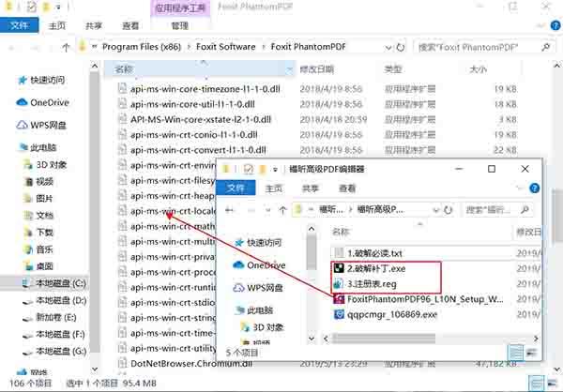Viewport: 563px width, 392px height.
Task: Open quick access toolbar dropdown in front window
Action: pos(275,169)
